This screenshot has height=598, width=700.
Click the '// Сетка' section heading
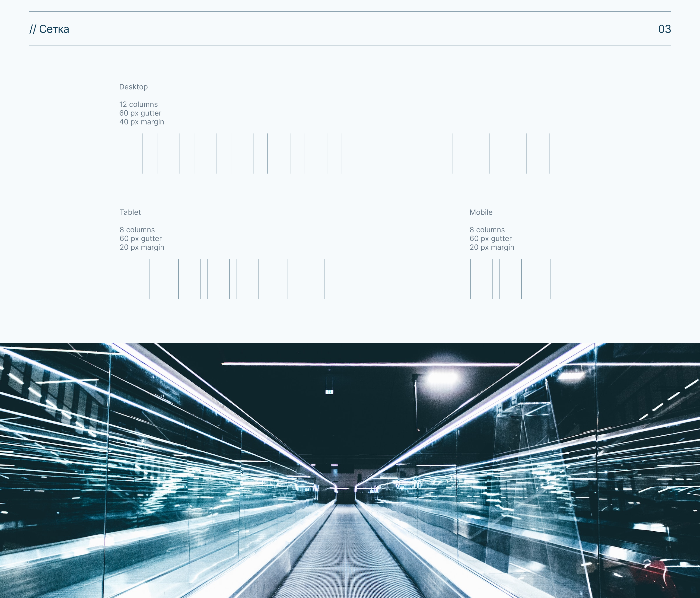click(49, 29)
